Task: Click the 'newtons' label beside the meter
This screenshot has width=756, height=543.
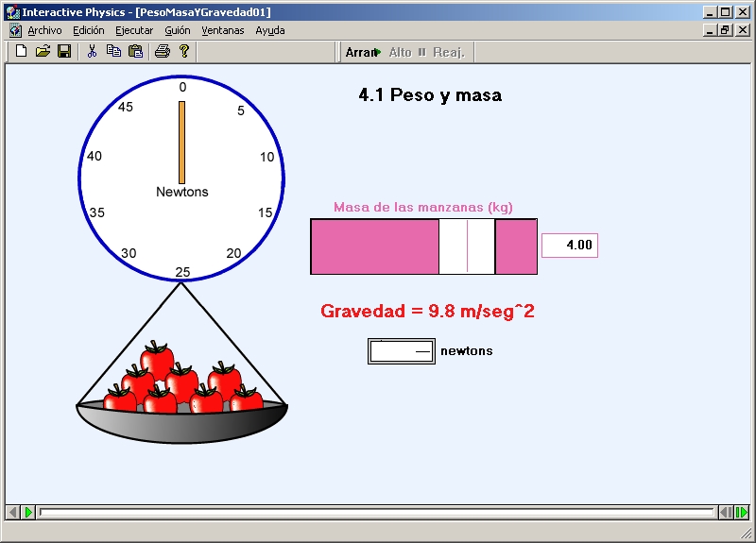Action: (466, 350)
